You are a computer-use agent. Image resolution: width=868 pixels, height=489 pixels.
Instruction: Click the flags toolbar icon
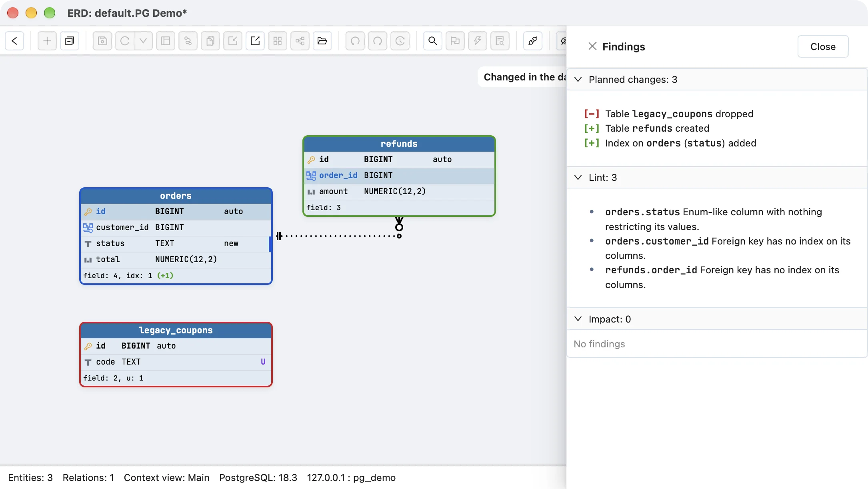pos(455,41)
